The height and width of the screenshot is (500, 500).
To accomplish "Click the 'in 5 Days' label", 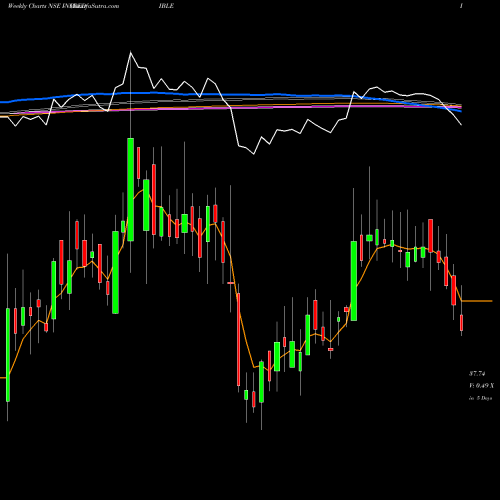I will pyautogui.click(x=480, y=398).
